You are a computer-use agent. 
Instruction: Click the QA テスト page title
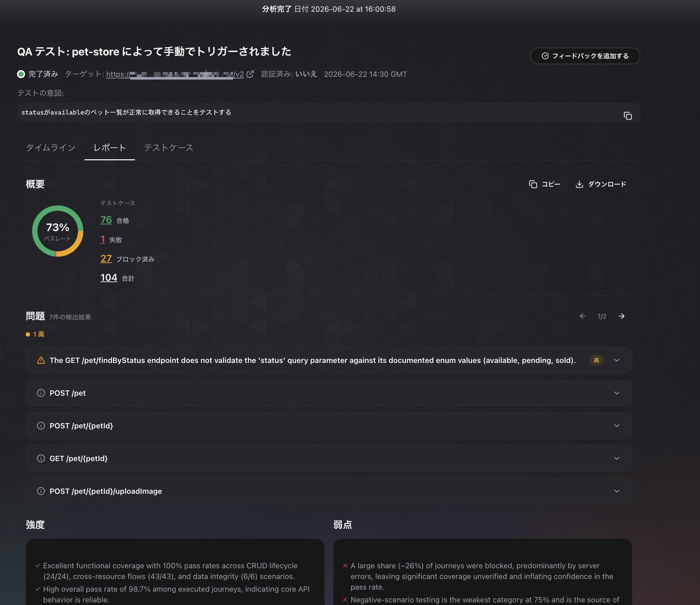click(x=154, y=52)
